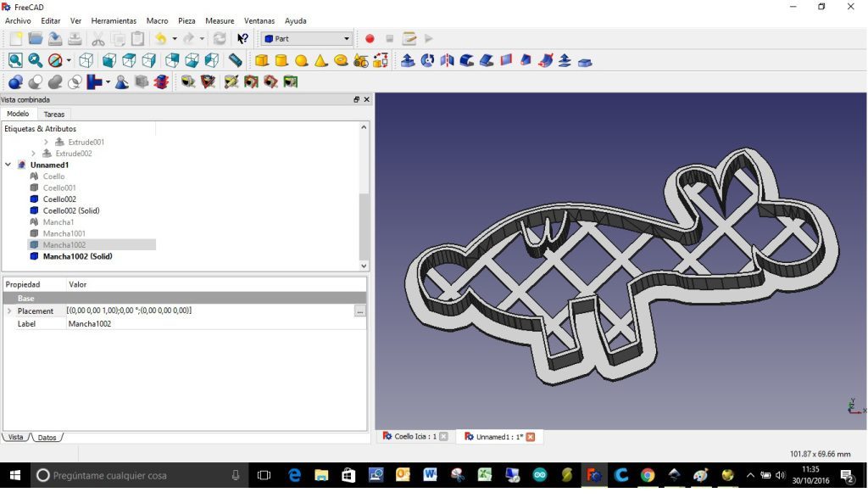Perform a Boolean union operation
This screenshot has height=498, width=868.
(54, 81)
